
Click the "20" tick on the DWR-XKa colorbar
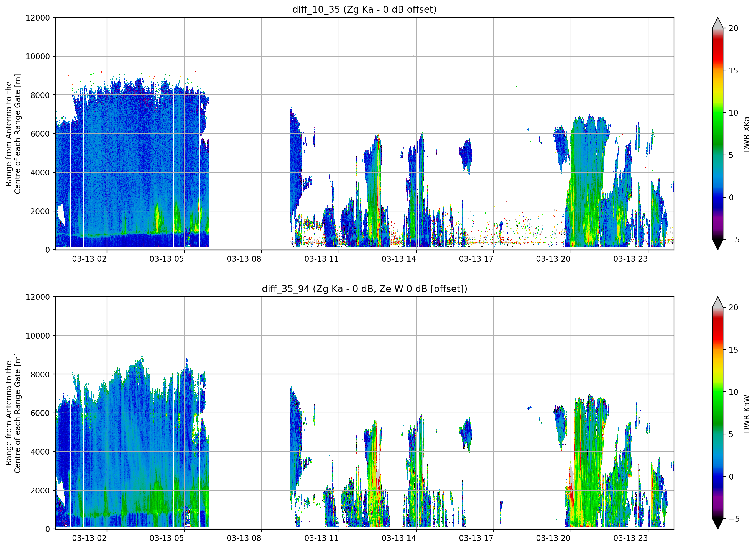(x=733, y=28)
